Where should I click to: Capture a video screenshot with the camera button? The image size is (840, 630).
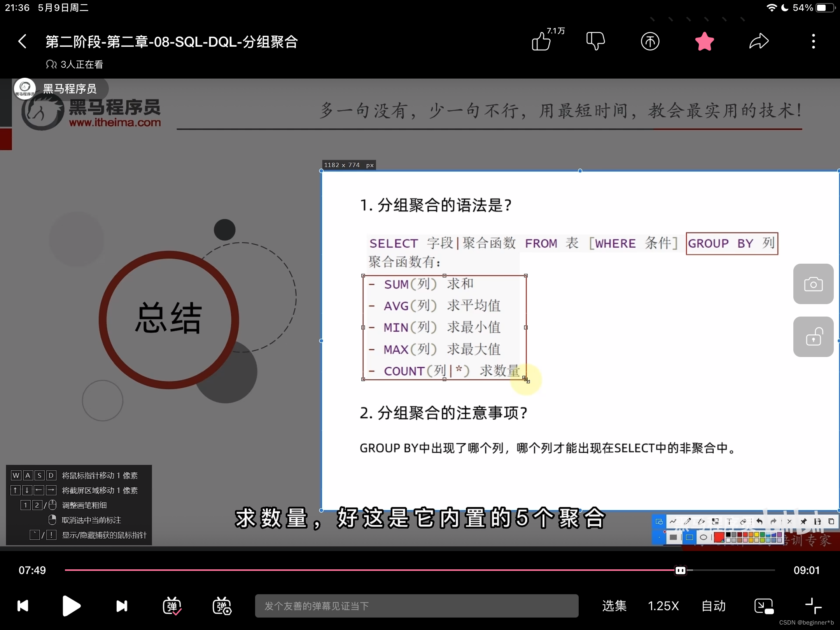click(x=813, y=284)
